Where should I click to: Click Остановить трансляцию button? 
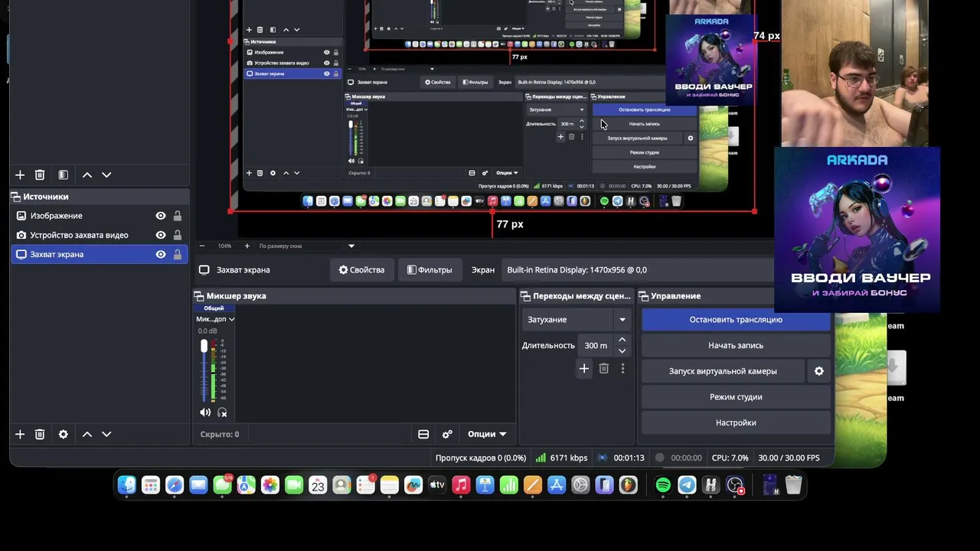(x=736, y=320)
